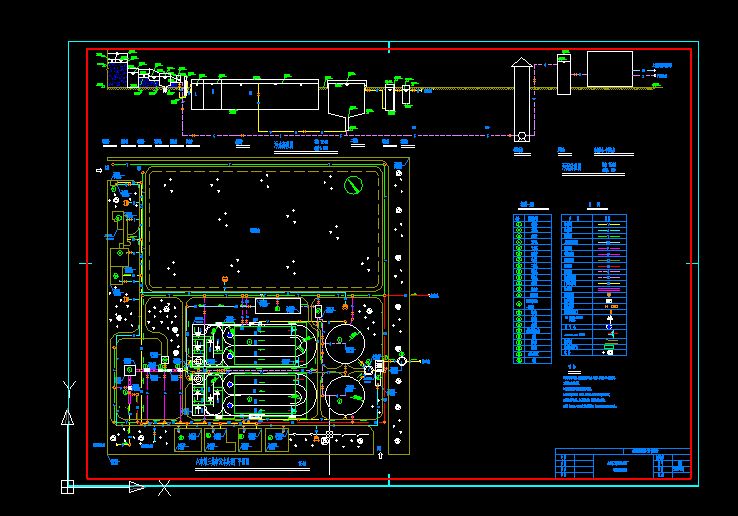Viewport: 738px width, 516px height.
Task: Click the UCS Y-axis arrowhead
Action: 68,418
